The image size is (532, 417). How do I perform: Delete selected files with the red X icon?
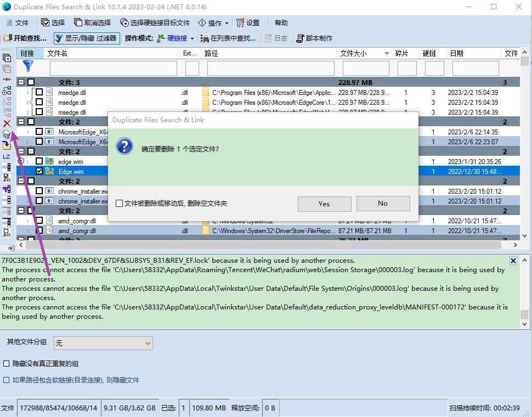coord(7,123)
